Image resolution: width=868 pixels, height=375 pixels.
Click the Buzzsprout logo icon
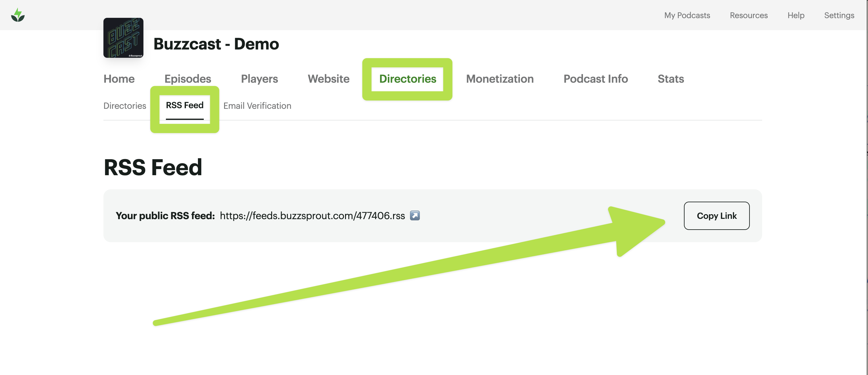18,15
